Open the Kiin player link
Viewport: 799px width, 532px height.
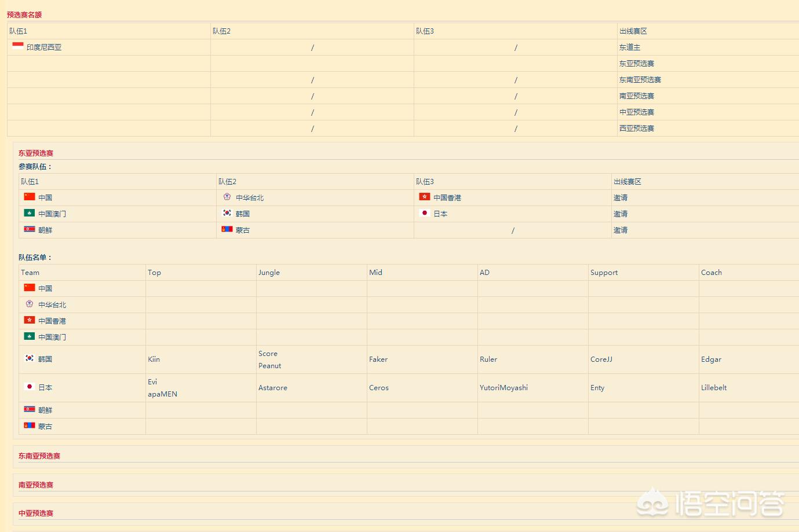click(154, 359)
